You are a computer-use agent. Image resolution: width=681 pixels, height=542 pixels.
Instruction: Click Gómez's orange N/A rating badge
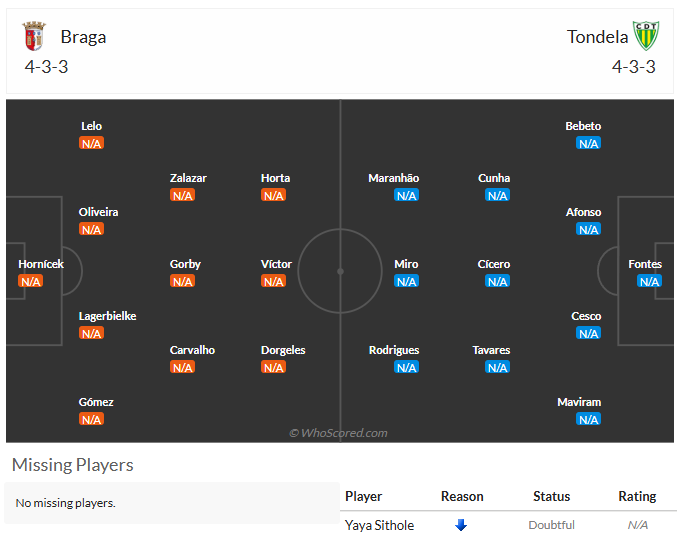click(x=91, y=420)
